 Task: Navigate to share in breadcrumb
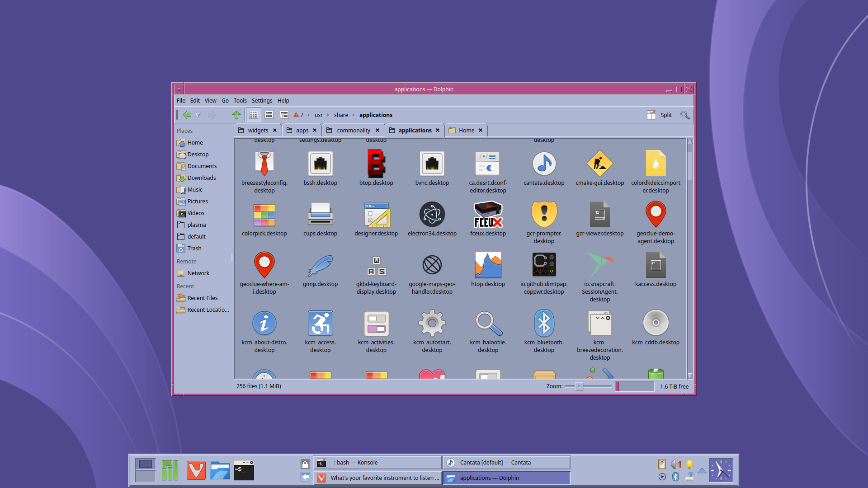[x=341, y=115]
